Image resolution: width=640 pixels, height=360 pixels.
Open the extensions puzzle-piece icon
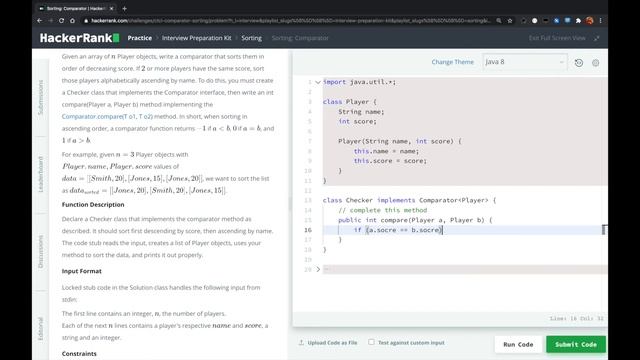click(x=578, y=20)
